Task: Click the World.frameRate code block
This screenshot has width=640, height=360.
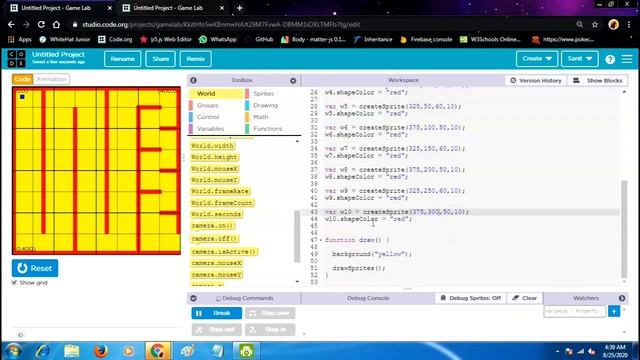Action: pos(220,191)
